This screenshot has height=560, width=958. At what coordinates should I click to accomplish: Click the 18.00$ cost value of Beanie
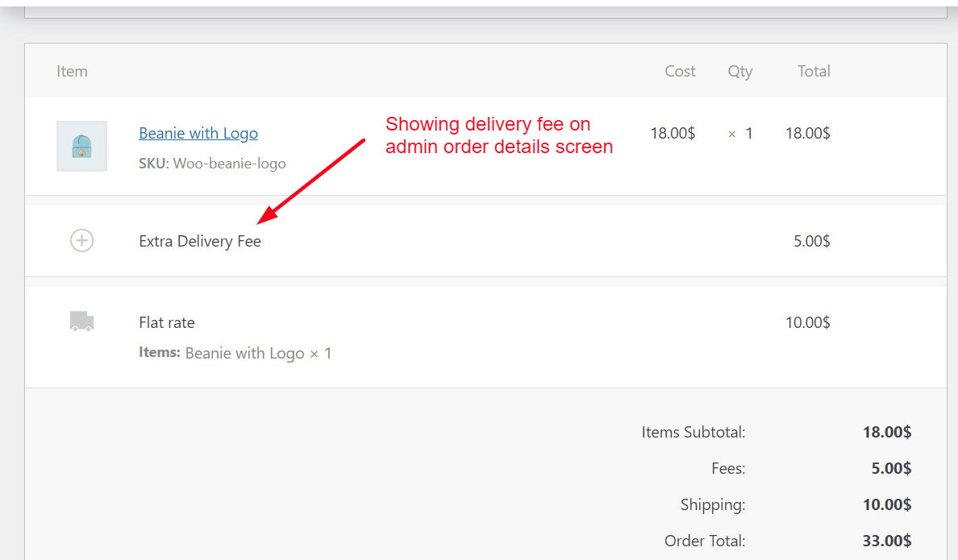(673, 133)
